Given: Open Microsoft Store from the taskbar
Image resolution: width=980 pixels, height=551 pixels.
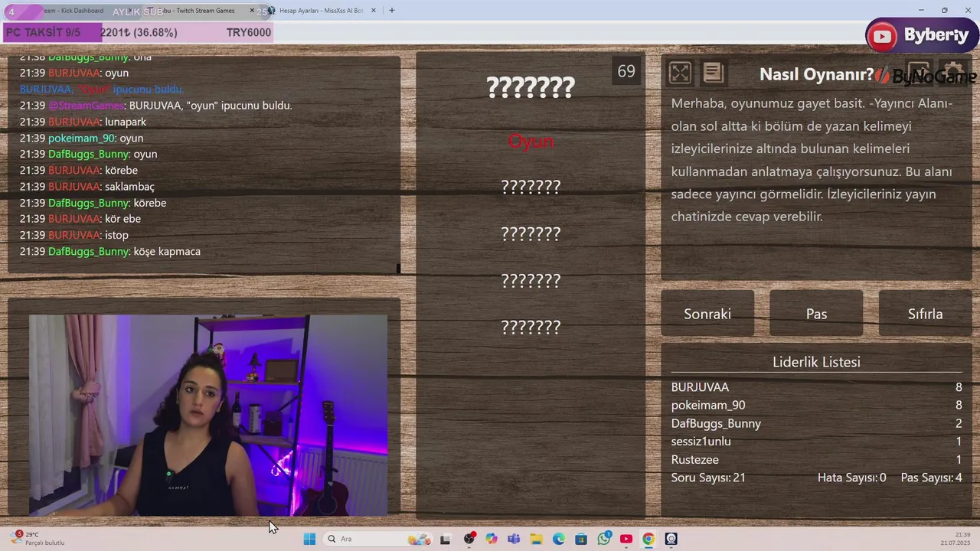Looking at the screenshot, I should tap(581, 539).
